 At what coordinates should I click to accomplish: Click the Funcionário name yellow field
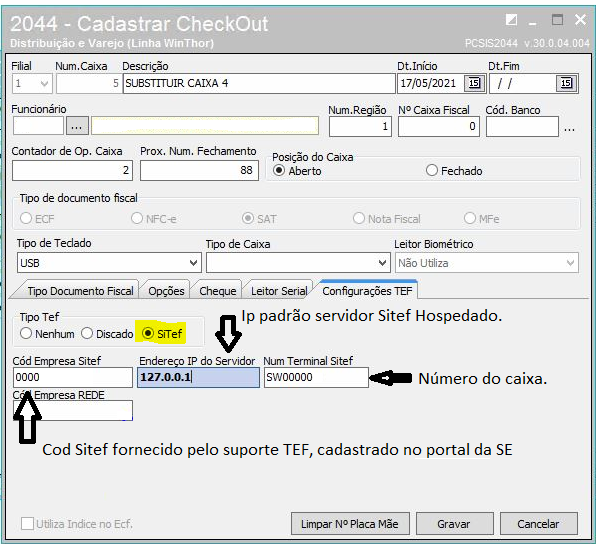coord(205,126)
